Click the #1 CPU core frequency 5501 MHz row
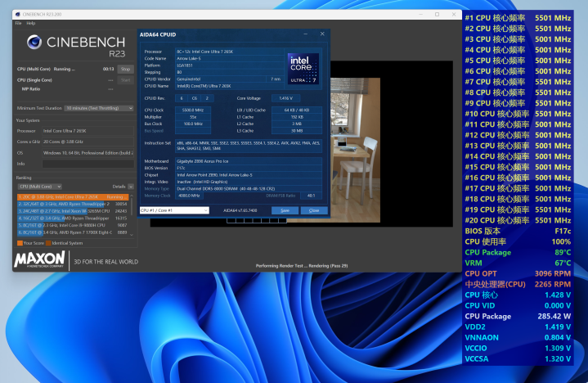 pyautogui.click(x=518, y=18)
